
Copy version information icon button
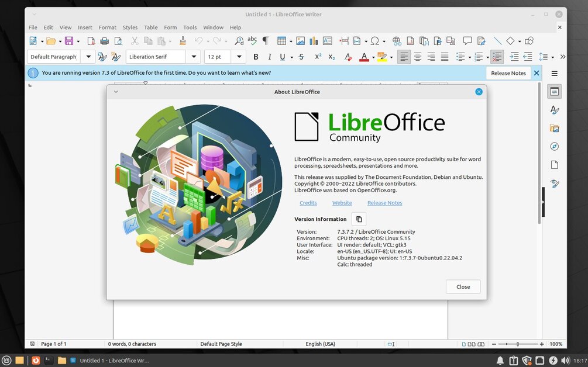359,219
